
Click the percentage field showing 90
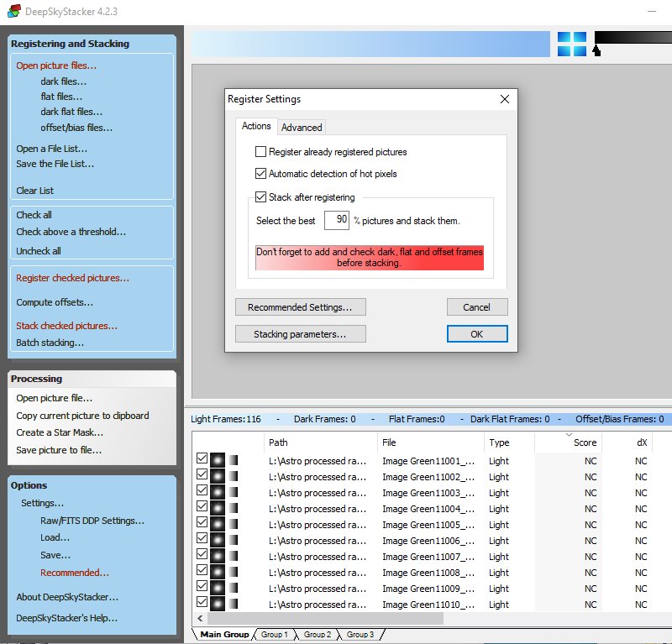coord(337,220)
